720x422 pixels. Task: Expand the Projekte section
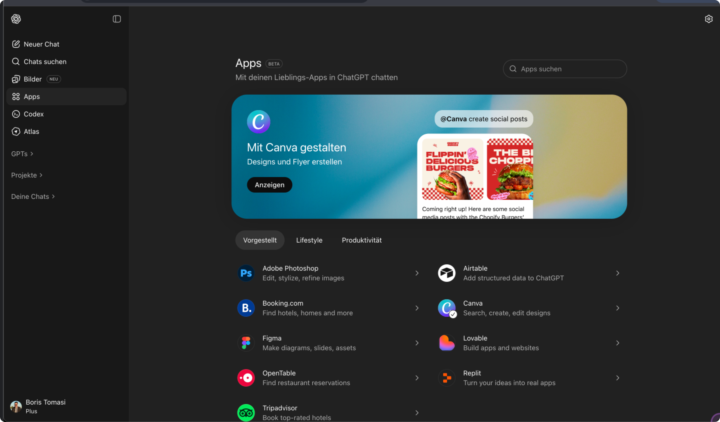coord(27,175)
